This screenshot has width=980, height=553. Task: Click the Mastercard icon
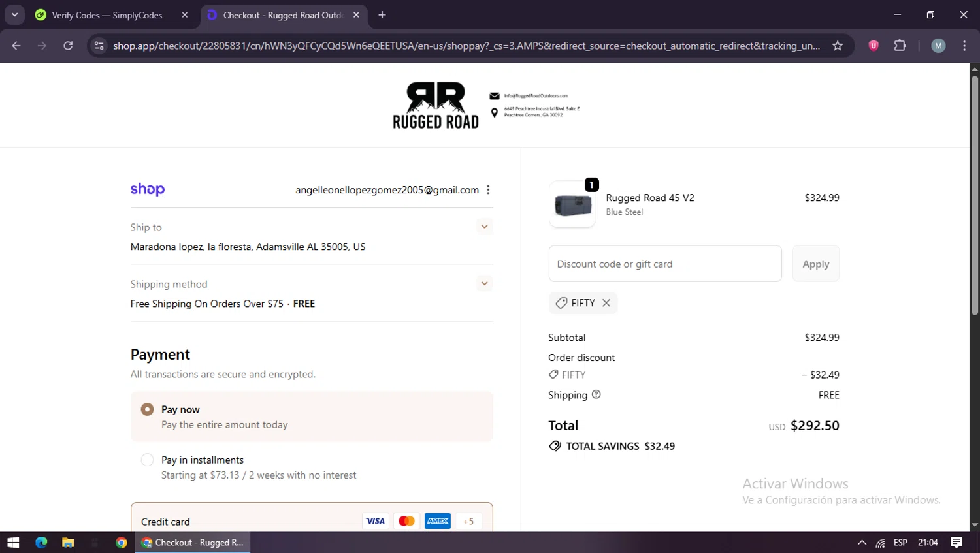click(x=406, y=521)
